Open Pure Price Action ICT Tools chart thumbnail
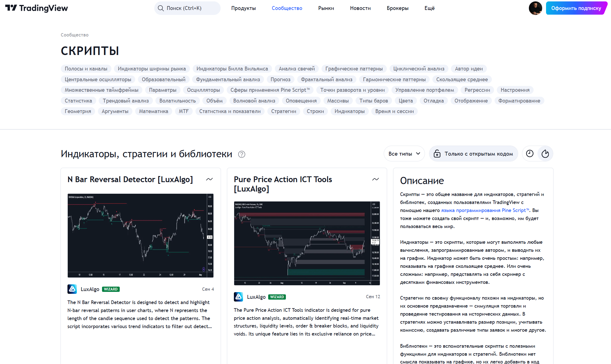The width and height of the screenshot is (611, 364). [307, 243]
